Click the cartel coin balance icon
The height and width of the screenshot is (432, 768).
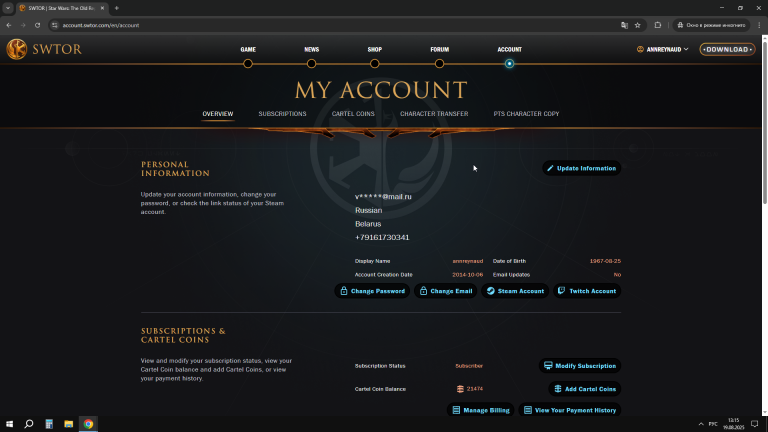pos(460,389)
